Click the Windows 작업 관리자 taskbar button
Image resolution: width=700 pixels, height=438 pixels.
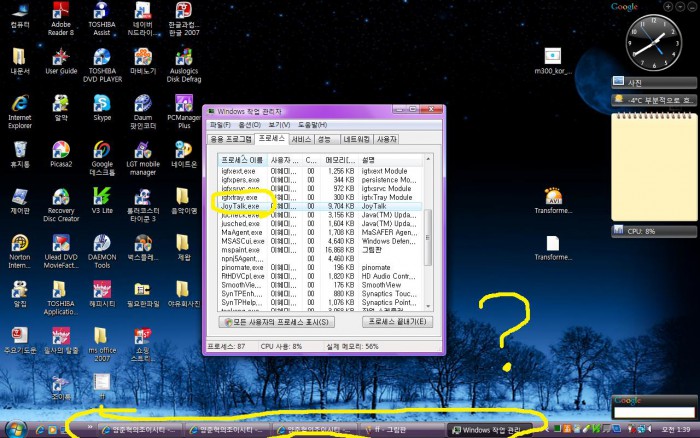[x=493, y=429]
